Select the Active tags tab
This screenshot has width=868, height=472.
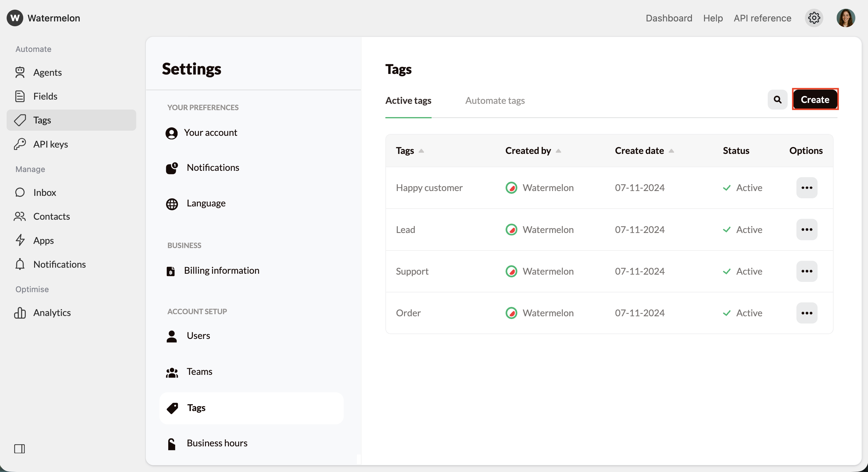[408, 100]
